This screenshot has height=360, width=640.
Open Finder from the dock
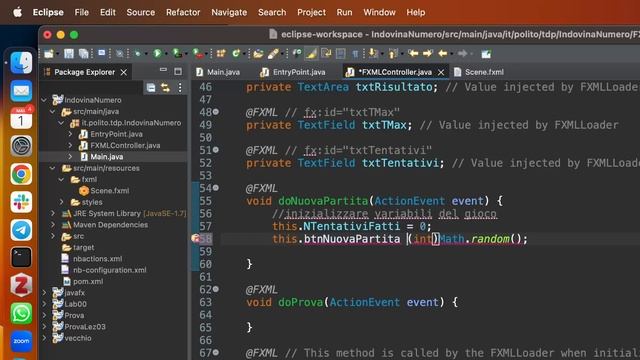pyautogui.click(x=21, y=63)
